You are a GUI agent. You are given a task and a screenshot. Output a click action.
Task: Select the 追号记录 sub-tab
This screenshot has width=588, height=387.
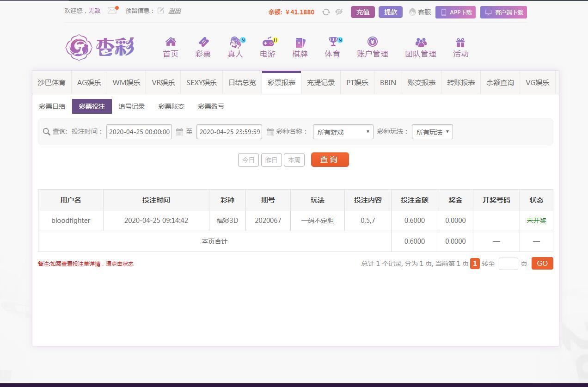[x=132, y=106]
